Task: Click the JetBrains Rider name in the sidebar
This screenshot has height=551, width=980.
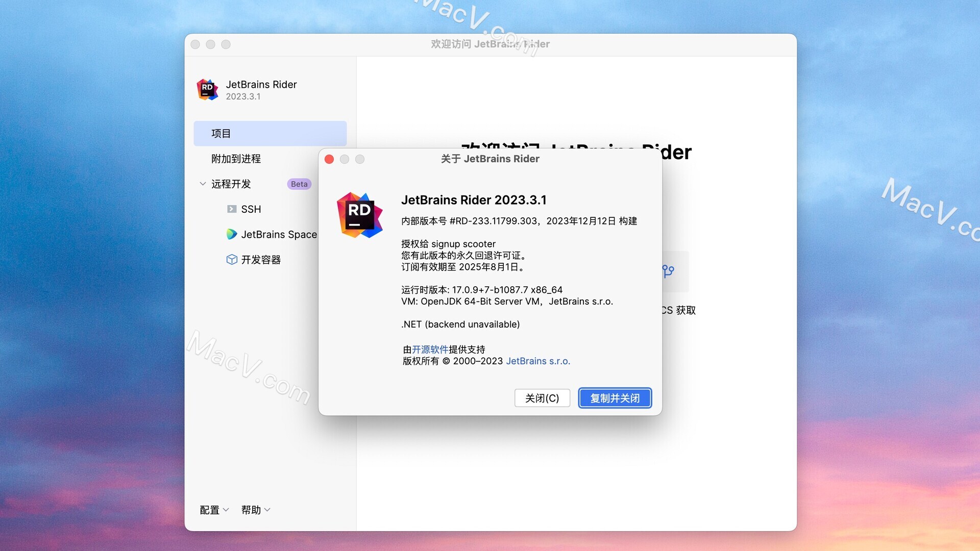Action: click(x=261, y=84)
